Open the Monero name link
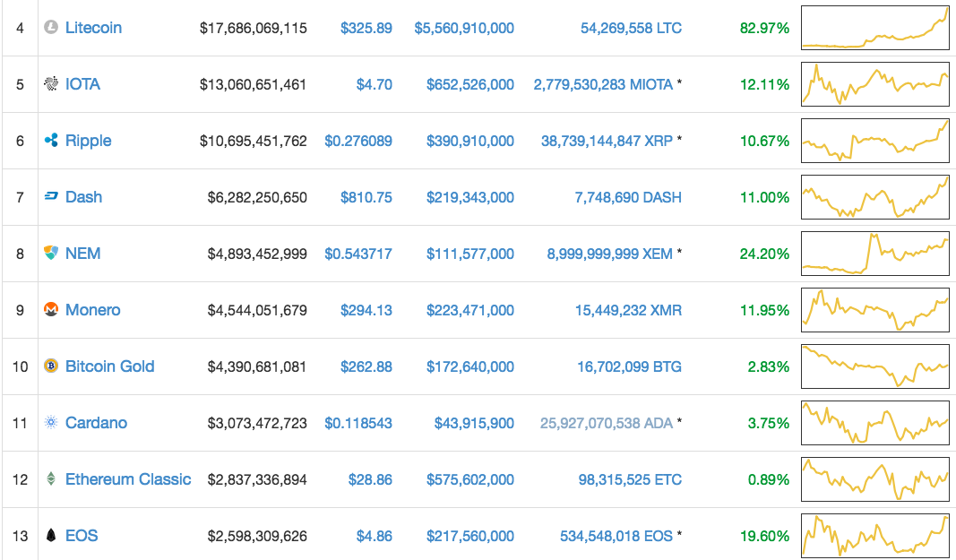The width and height of the screenshot is (956, 560). click(x=92, y=310)
